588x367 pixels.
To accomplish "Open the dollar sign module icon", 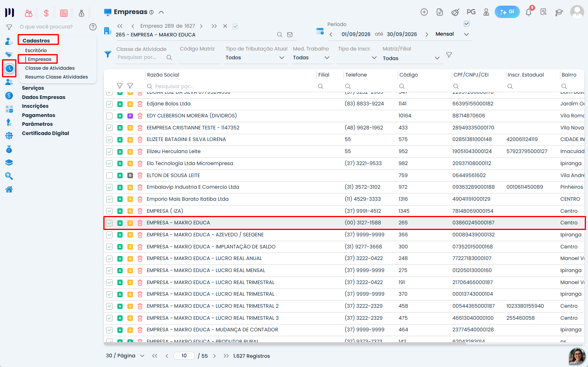I will coord(46,13).
